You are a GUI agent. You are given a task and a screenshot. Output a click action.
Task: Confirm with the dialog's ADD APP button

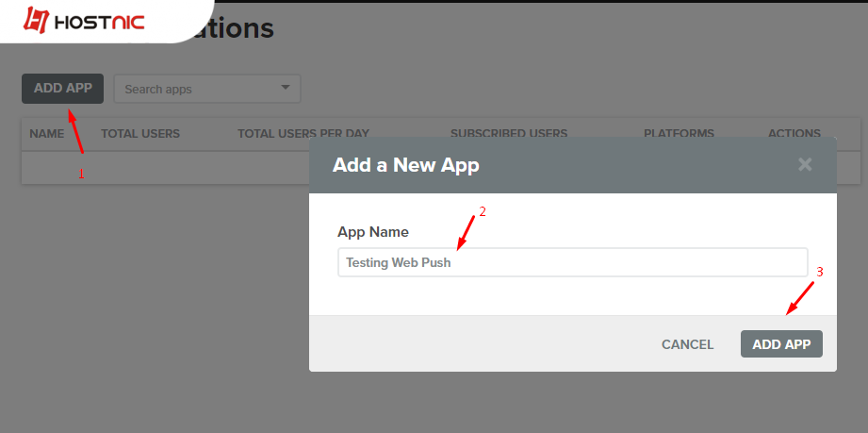point(781,344)
